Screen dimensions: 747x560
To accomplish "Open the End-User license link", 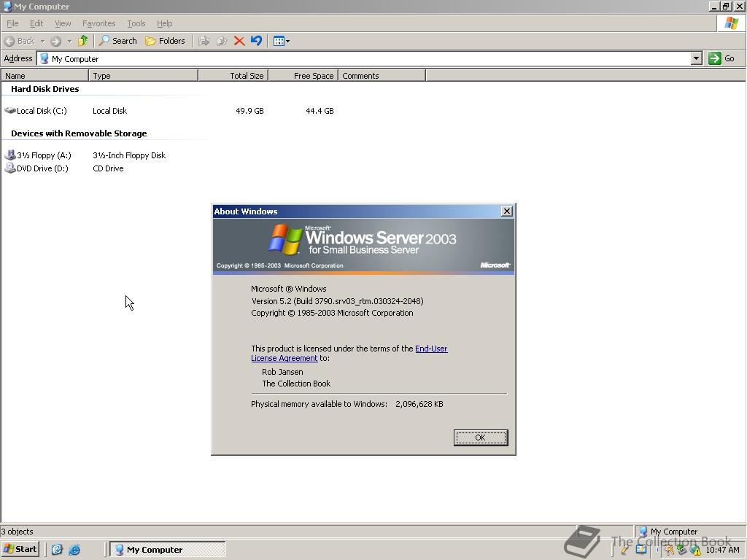I will coord(431,349).
